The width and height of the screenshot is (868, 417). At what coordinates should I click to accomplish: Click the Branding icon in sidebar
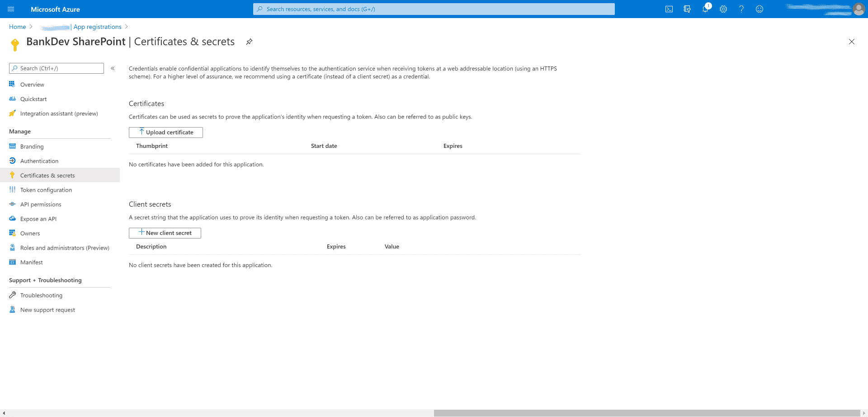[x=12, y=147]
